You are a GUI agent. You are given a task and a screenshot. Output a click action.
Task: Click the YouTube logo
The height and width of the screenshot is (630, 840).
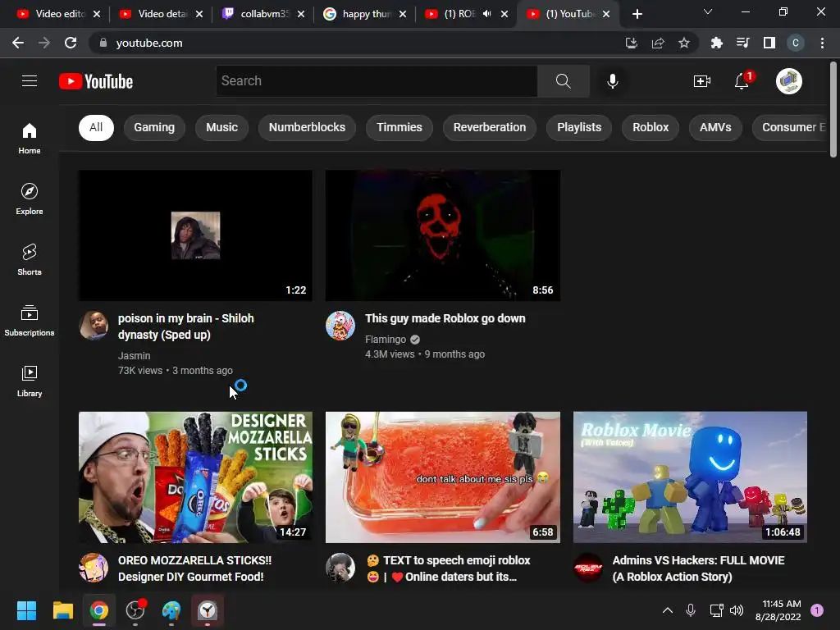[96, 81]
